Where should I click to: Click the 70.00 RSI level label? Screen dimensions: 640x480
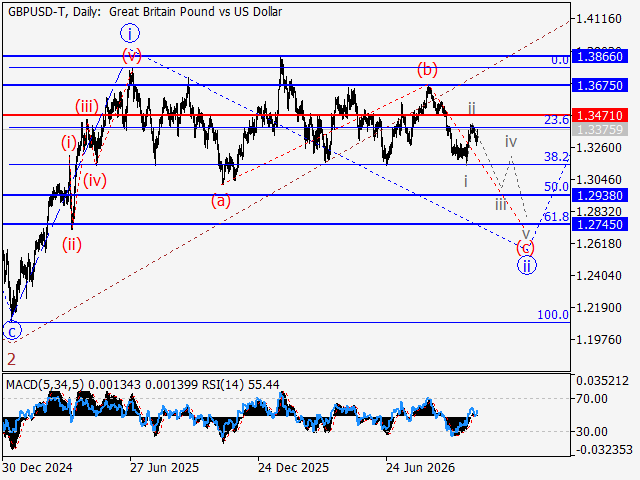tap(592, 398)
